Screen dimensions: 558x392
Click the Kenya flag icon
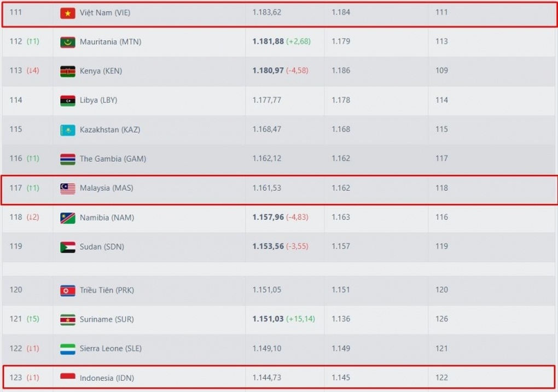tap(68, 71)
